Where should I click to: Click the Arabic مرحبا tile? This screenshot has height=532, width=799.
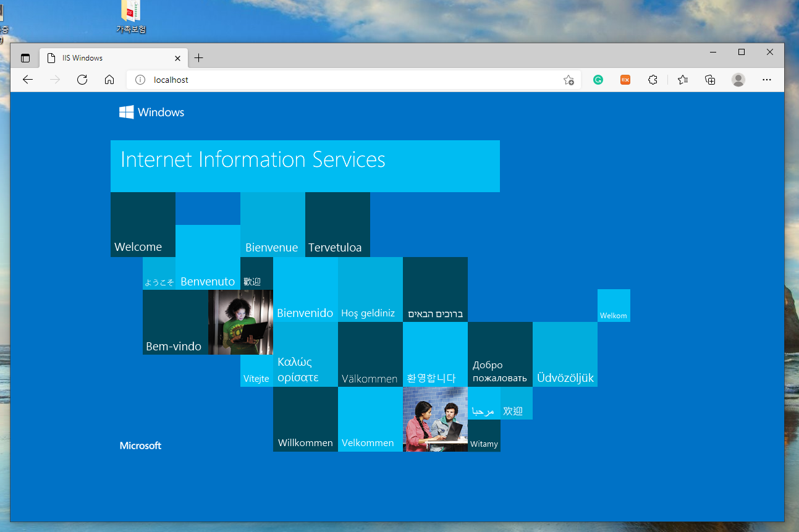[484, 403]
